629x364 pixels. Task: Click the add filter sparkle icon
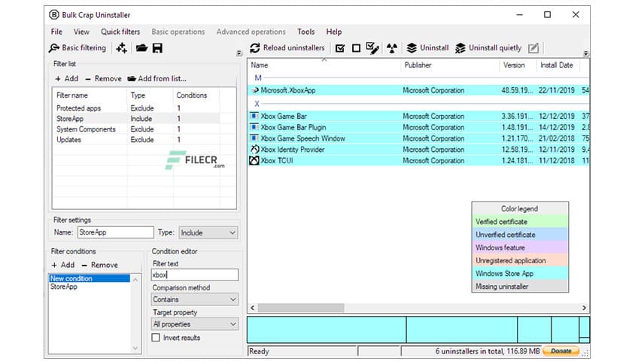click(x=122, y=48)
